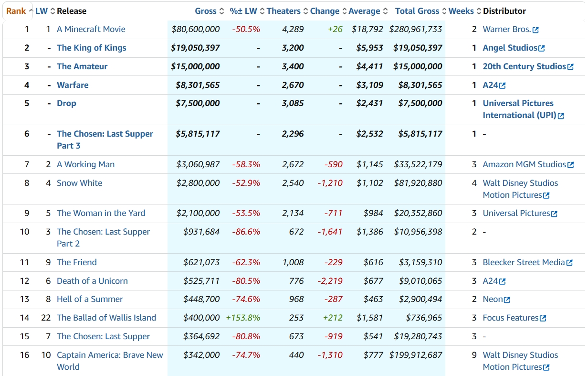Screen dimensions: 588x376
Task: Open 20th Century Studios distributor link
Action: click(525, 66)
